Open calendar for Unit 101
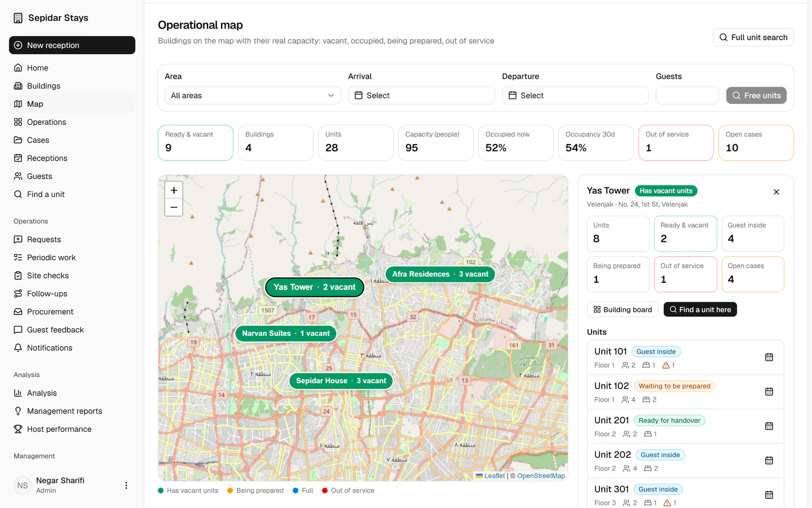Screen dimensions: 812x508 (769, 357)
